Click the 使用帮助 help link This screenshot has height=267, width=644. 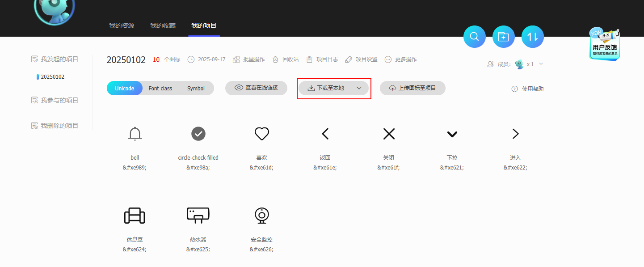(533, 89)
